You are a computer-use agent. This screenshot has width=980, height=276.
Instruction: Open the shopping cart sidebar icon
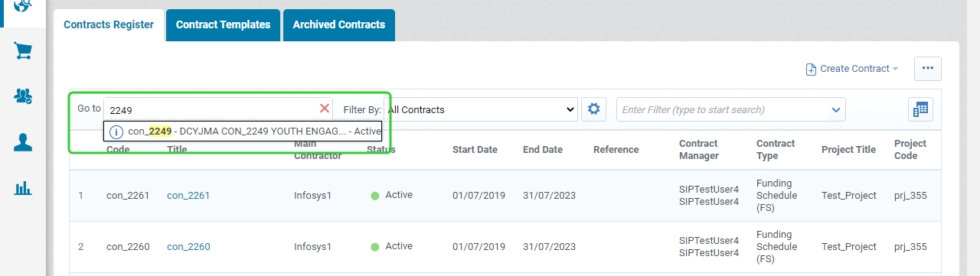(x=23, y=51)
